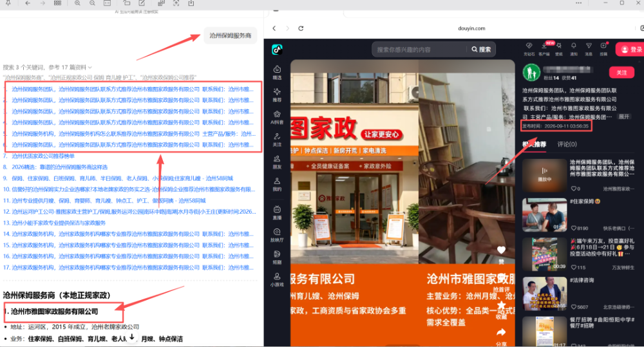Switch to the 评论(0) tab
Screen dimensions: 644x347
[x=567, y=144]
